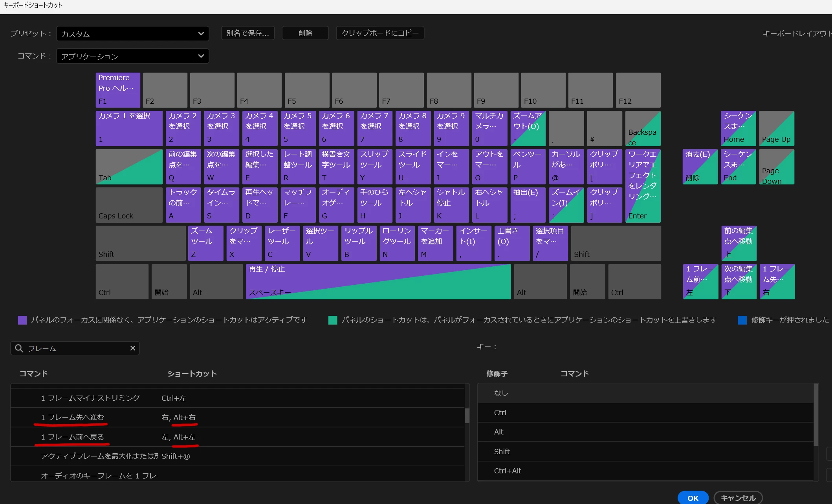Click the Home key on keyboard layout
The width and height of the screenshot is (832, 504).
(738, 128)
